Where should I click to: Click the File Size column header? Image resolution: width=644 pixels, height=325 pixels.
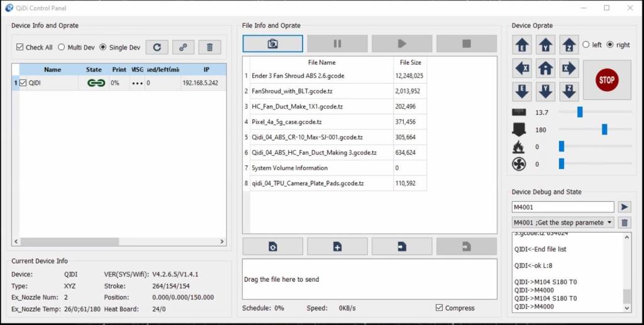point(410,62)
